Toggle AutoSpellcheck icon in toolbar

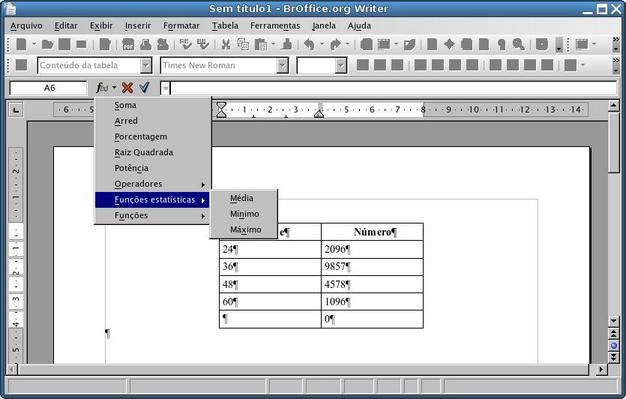(203, 44)
